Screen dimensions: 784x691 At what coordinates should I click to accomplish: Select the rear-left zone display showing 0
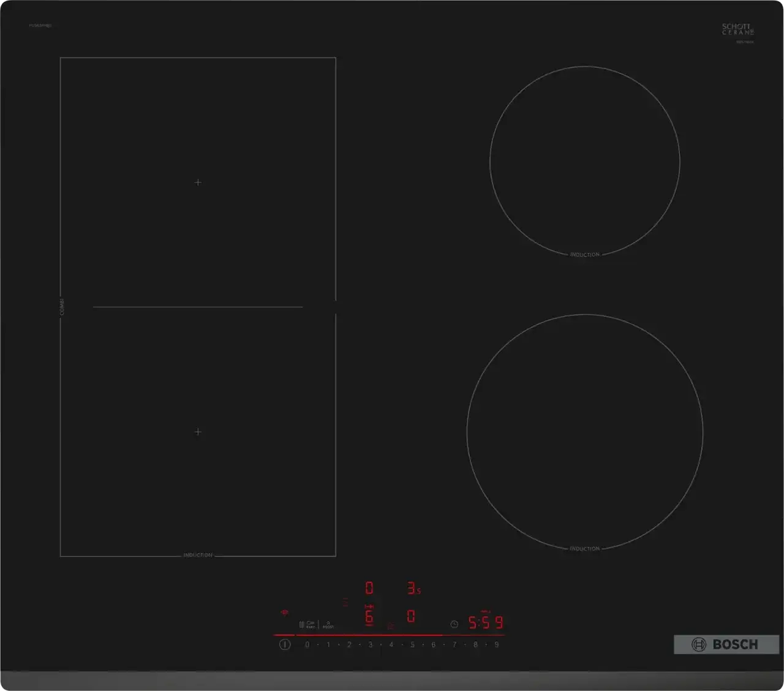pyautogui.click(x=369, y=588)
